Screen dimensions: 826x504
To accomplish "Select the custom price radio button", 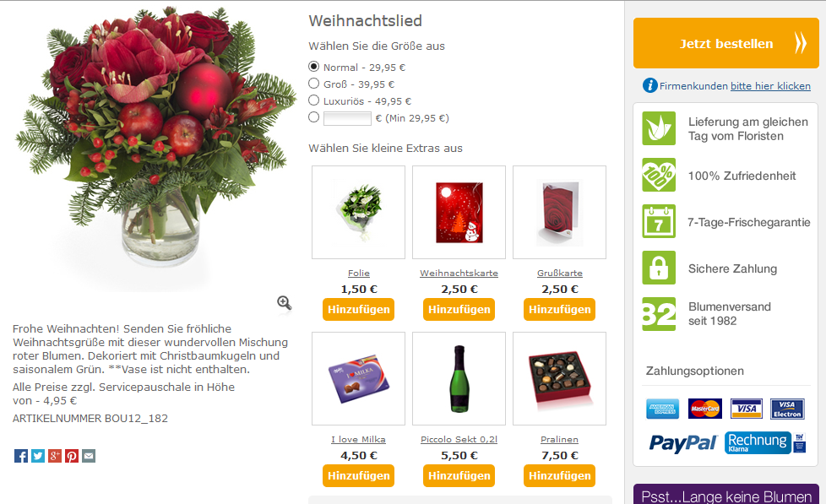I will click(314, 117).
